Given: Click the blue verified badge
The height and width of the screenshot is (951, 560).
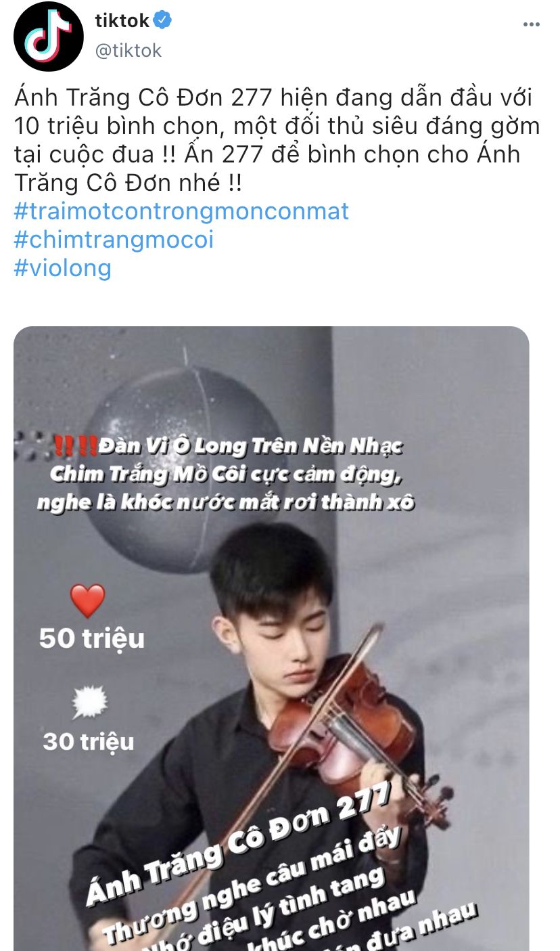Looking at the screenshot, I should coord(162,21).
